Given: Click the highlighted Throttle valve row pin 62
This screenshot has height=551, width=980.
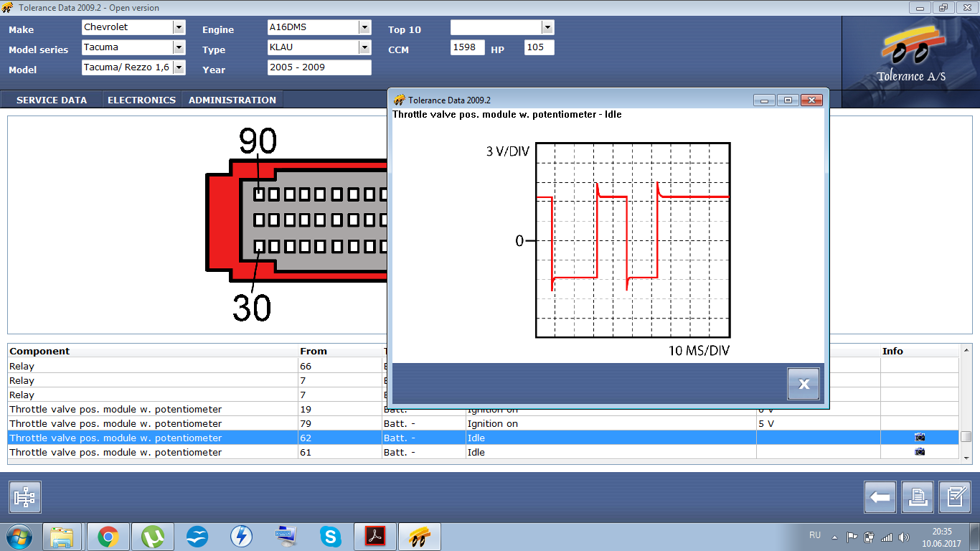Looking at the screenshot, I should click(x=484, y=438).
